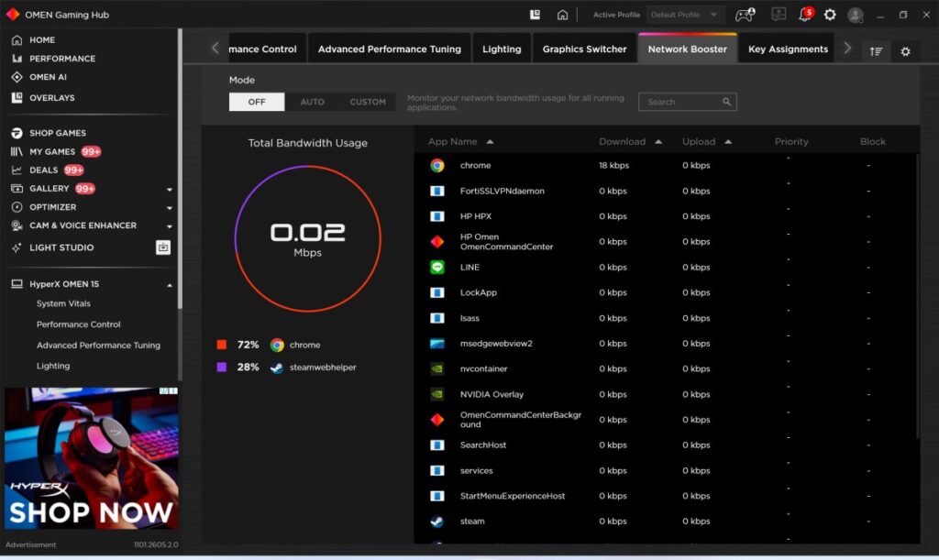The width and height of the screenshot is (939, 560).
Task: Switch to Advanced Performance Tuning tab
Action: (389, 49)
